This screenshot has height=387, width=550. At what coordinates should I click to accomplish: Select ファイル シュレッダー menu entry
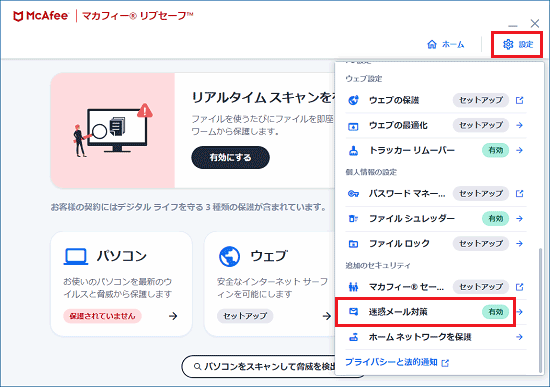(x=436, y=218)
